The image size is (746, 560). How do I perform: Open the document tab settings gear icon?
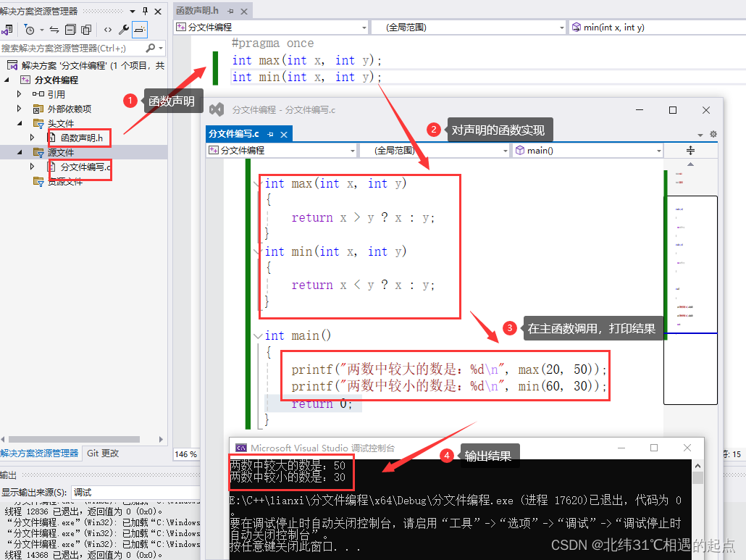(x=713, y=134)
